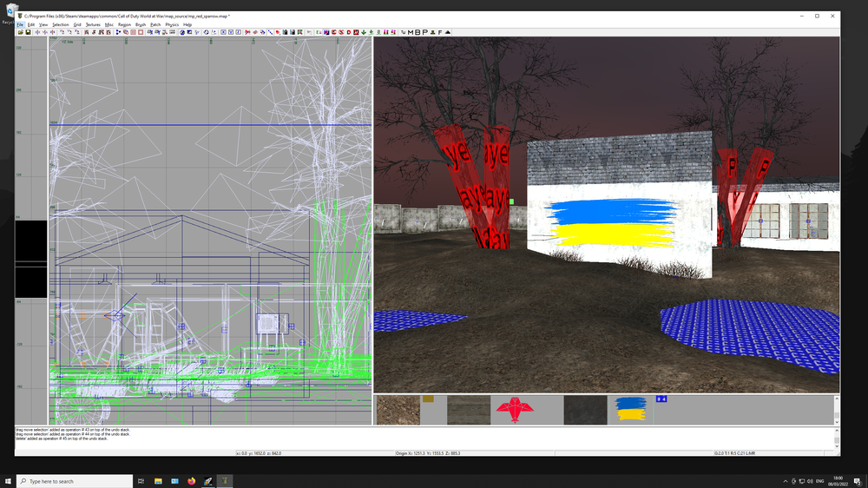The width and height of the screenshot is (868, 488).
Task: Click the green down arrow toolbar icon
Action: (x=364, y=32)
